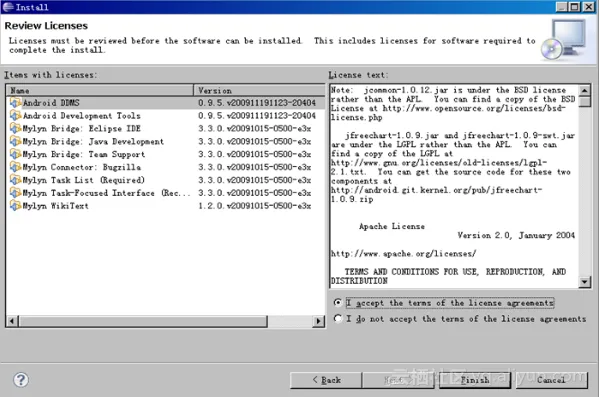The image size is (599, 397).
Task: Click the TERMS AND CONDITIONS heading text
Action: [448, 276]
